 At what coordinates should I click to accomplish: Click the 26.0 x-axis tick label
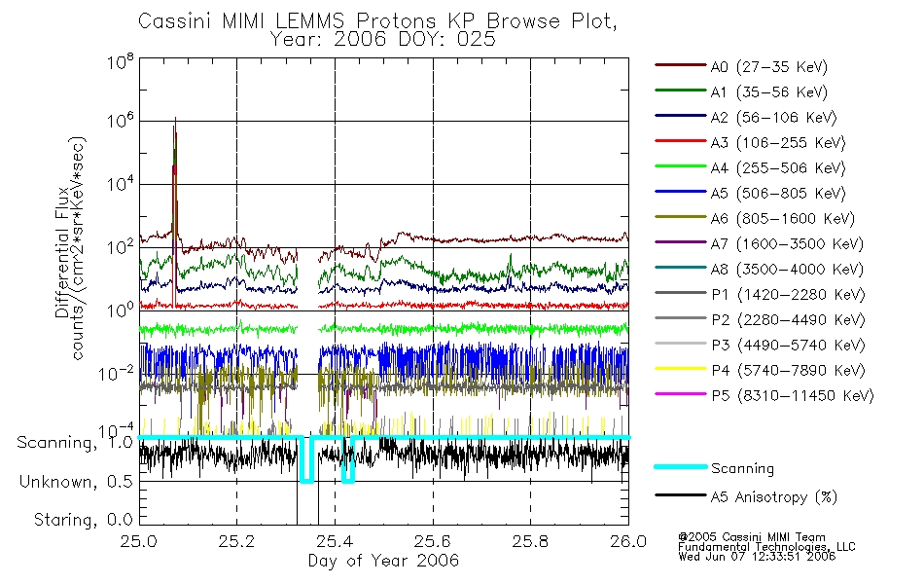[x=628, y=541]
